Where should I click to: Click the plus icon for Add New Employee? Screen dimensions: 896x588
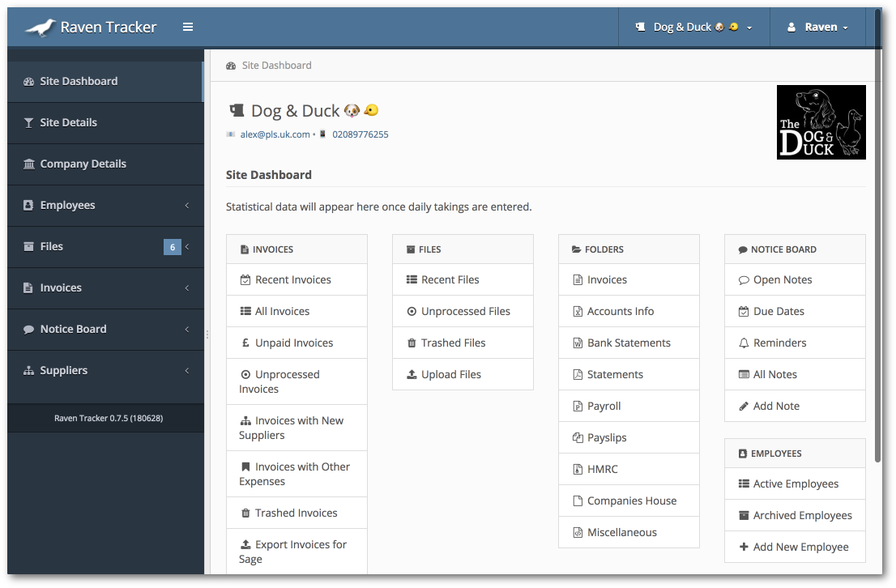744,547
